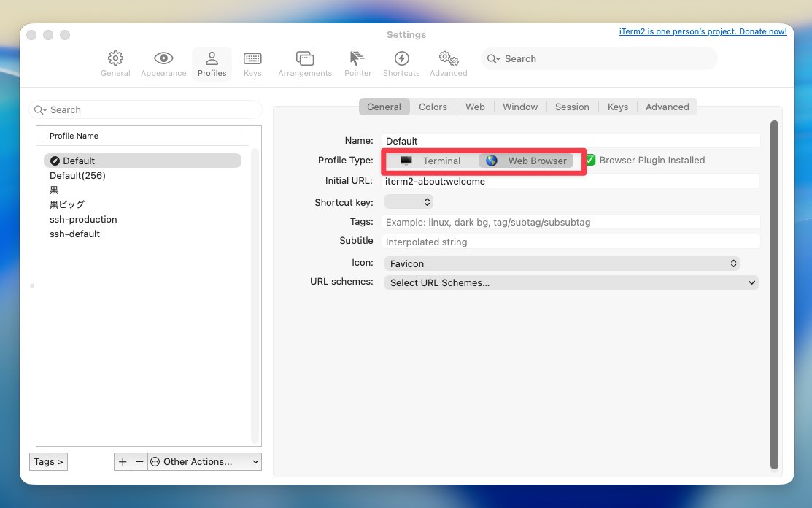Switch to the Session tab
Image resolution: width=812 pixels, height=508 pixels.
[x=572, y=107]
